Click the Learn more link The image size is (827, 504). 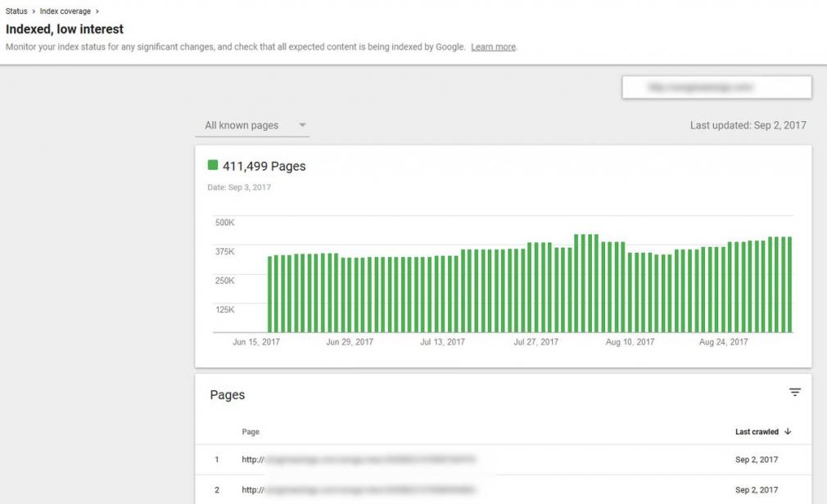click(493, 47)
